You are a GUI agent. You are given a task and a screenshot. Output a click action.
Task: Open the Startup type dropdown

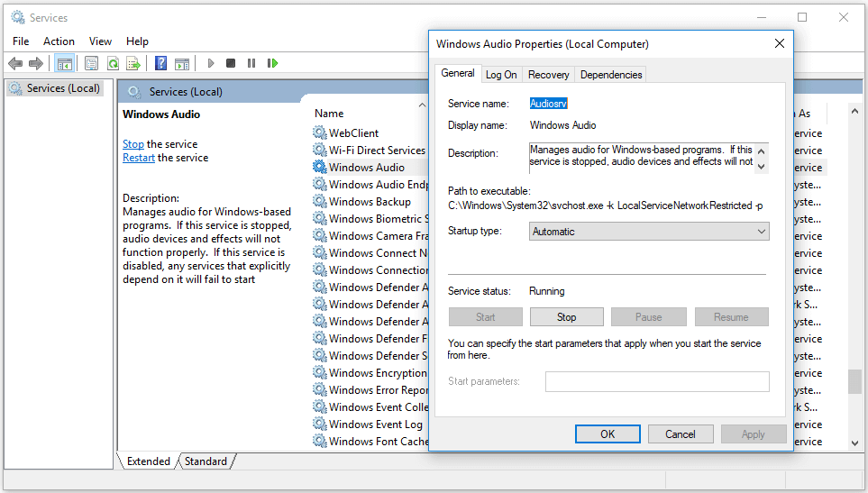coord(649,232)
